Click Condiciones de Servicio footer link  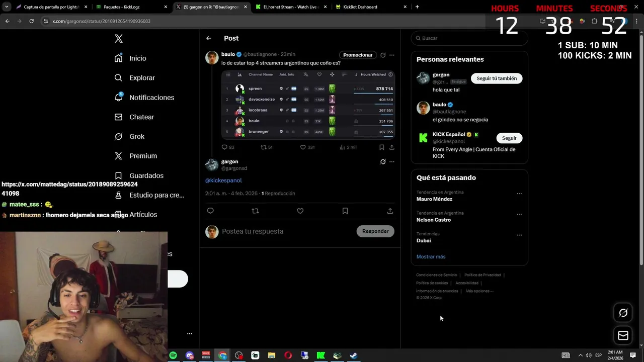coord(437,275)
